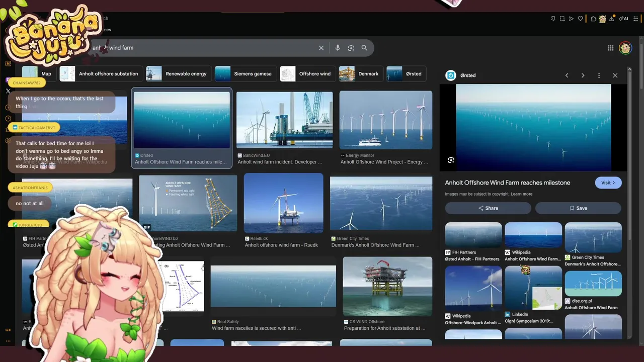Open the Google apps grid
This screenshot has height=362, width=644.
coord(610,48)
